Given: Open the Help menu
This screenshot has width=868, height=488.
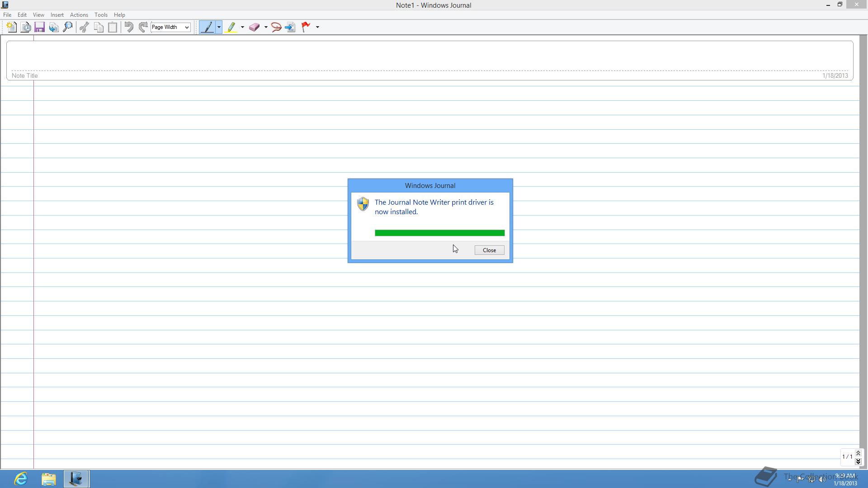Looking at the screenshot, I should point(119,15).
